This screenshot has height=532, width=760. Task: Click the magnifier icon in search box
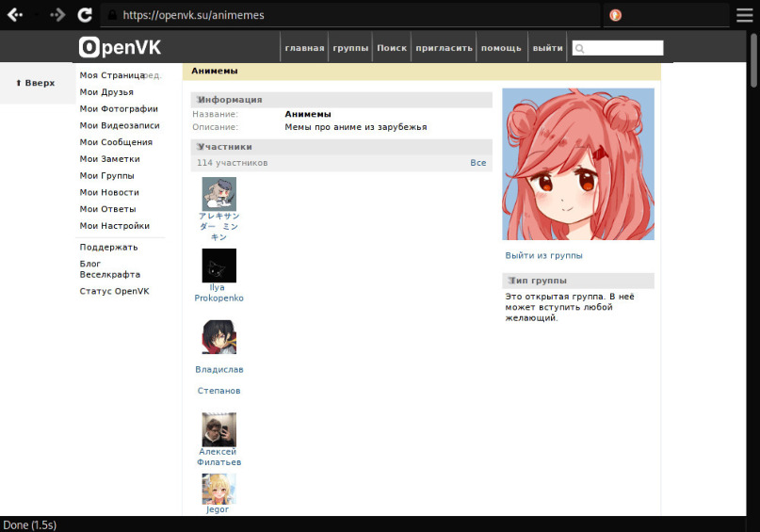click(580, 48)
